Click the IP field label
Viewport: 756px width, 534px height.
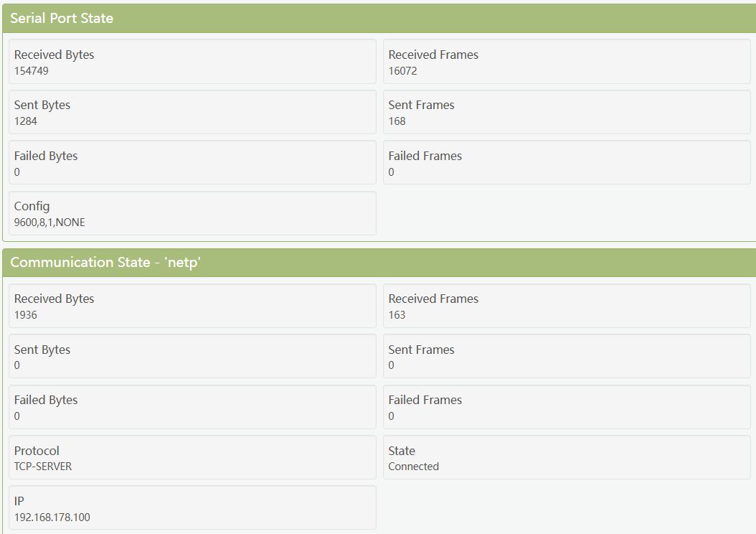click(19, 501)
